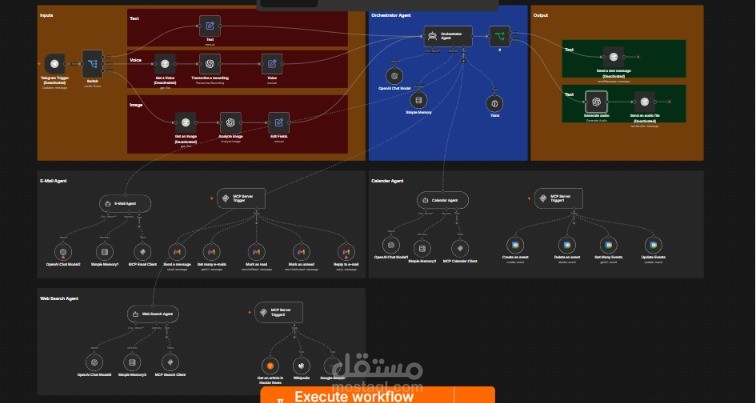Select the Get a Voice node

[165, 64]
